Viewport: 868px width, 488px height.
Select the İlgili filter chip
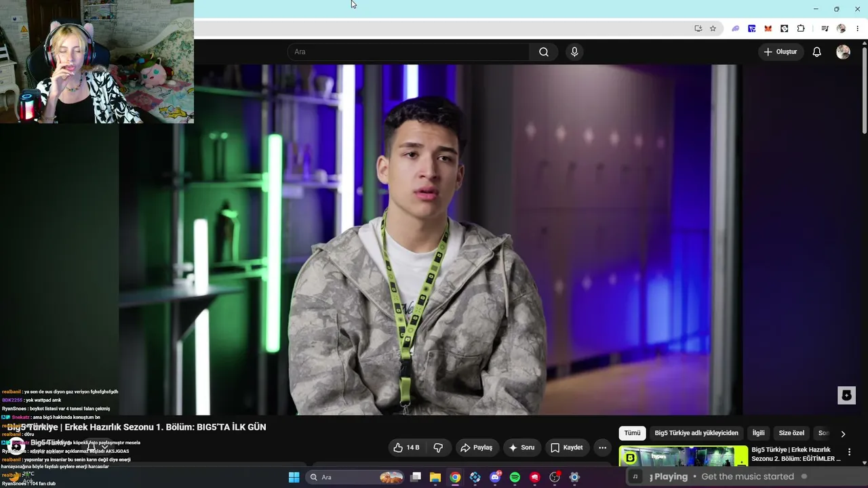[758, 433]
